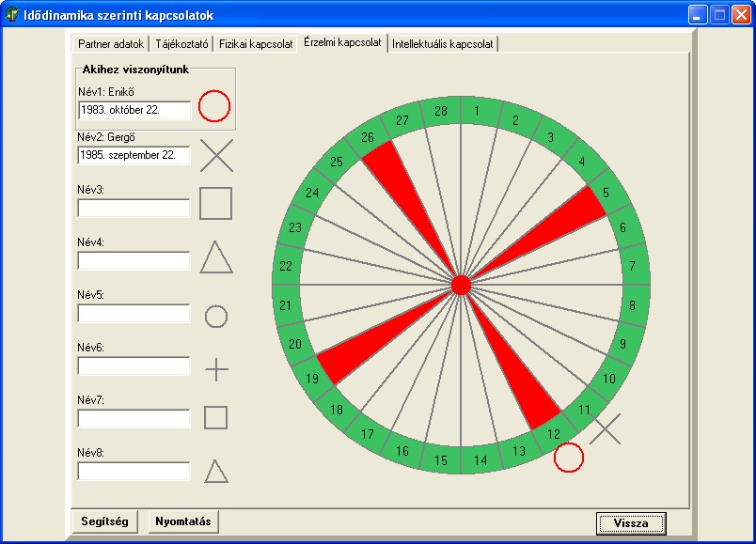Click the Név1 date field 1983. október 22.
This screenshot has height=544, width=756.
coord(134,110)
